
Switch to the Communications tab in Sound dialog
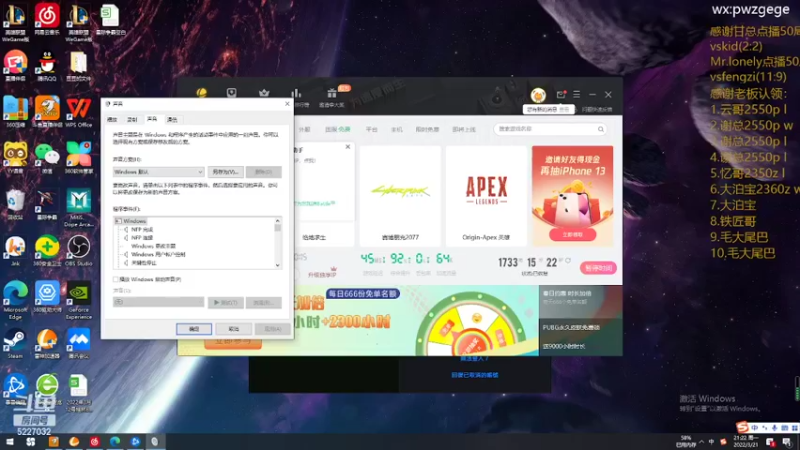(x=172, y=119)
